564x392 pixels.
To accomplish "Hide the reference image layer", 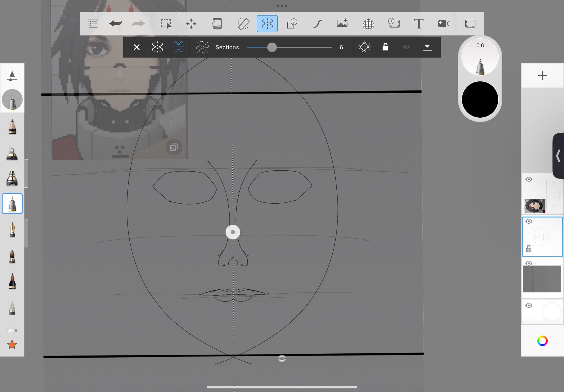I will click(x=529, y=179).
